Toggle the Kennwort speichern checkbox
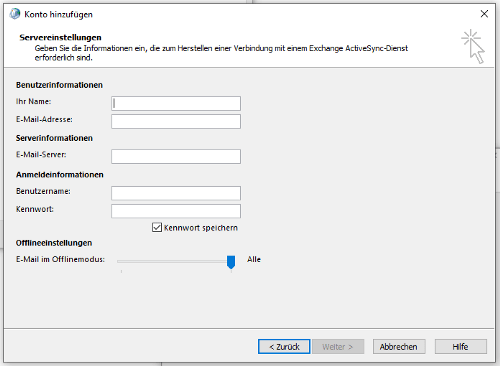Viewport: 500px width, 366px height. click(x=157, y=227)
